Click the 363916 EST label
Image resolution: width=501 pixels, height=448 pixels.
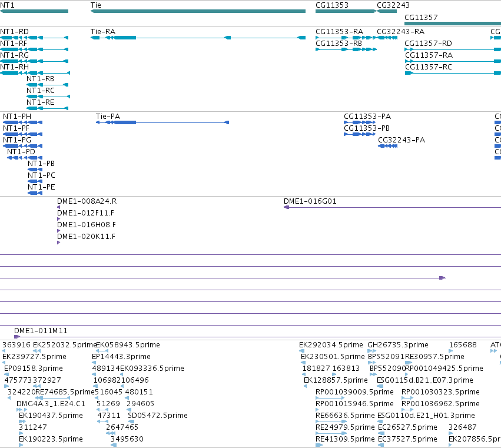click(16, 345)
